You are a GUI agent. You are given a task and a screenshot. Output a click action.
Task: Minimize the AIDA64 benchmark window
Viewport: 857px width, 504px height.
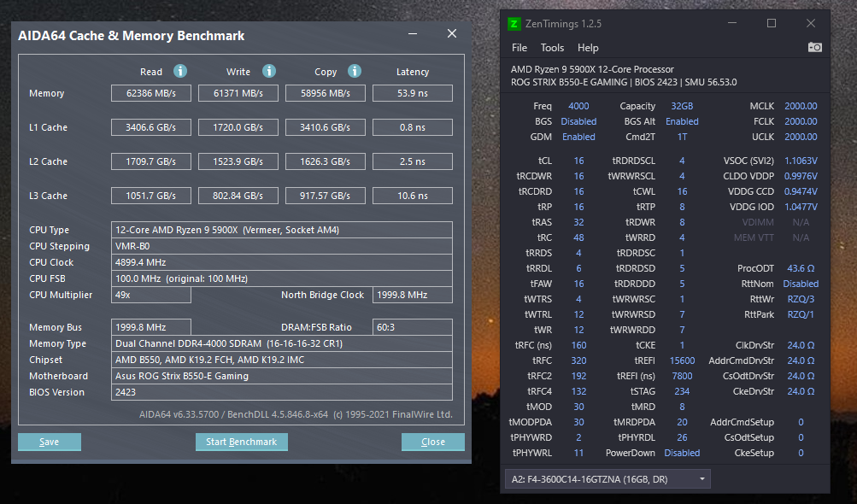(413, 34)
